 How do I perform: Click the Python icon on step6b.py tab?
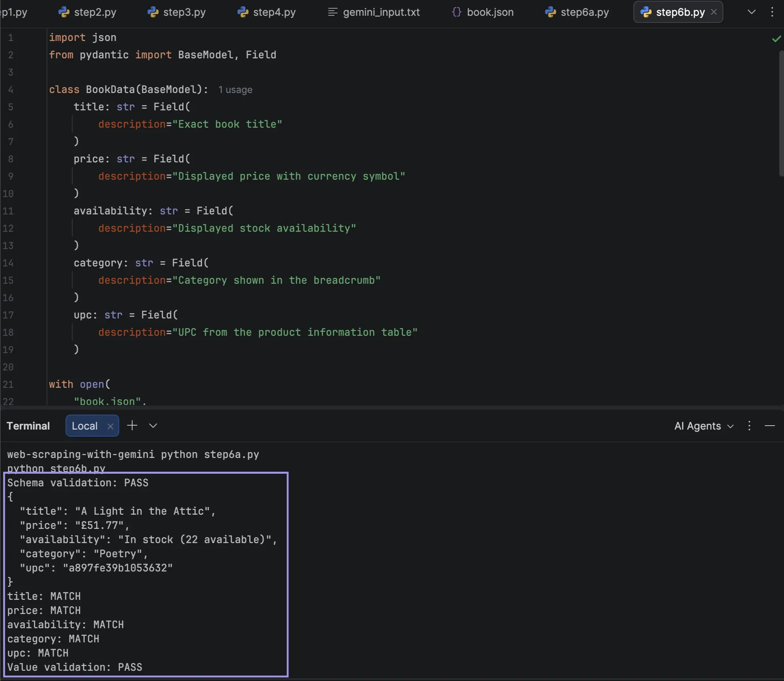tap(646, 12)
